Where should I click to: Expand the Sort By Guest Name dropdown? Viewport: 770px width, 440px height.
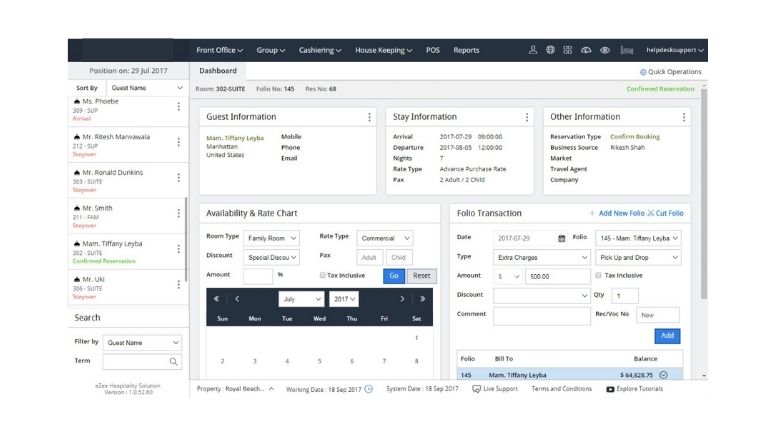coord(147,88)
